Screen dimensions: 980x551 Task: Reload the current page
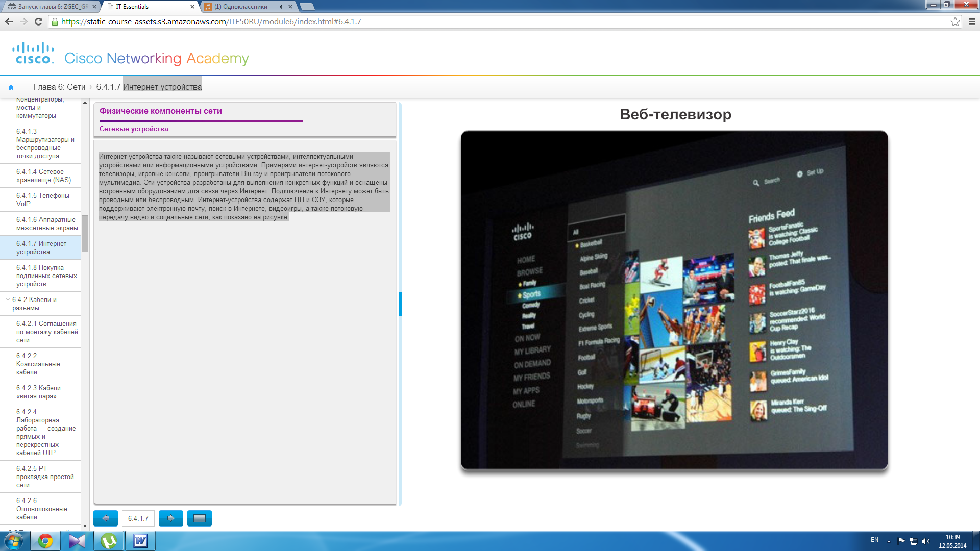point(38,21)
